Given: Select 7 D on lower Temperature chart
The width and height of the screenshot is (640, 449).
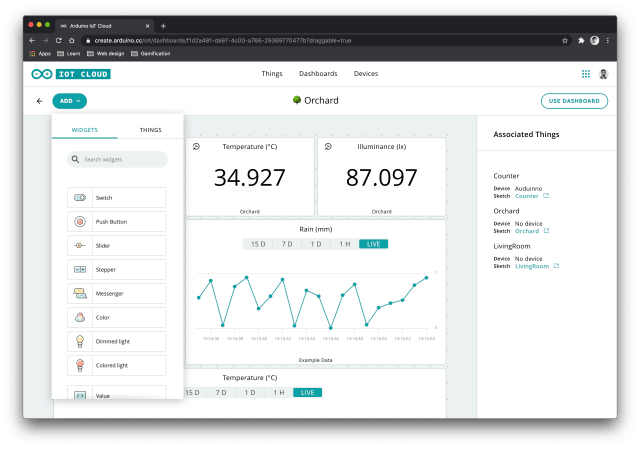Looking at the screenshot, I should 221,392.
